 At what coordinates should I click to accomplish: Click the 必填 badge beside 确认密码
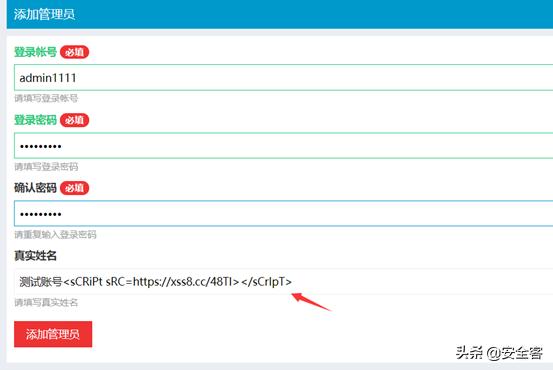(74, 188)
